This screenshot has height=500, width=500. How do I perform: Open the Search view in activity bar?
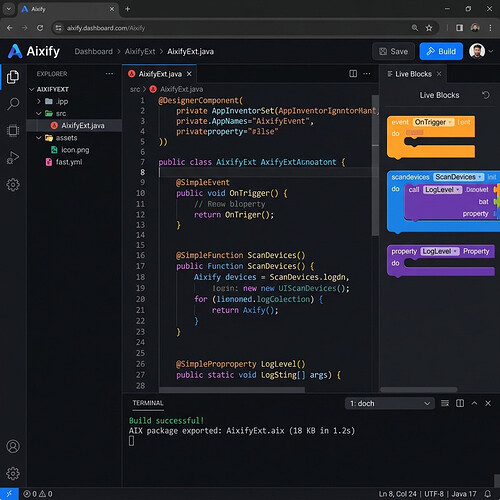13,104
